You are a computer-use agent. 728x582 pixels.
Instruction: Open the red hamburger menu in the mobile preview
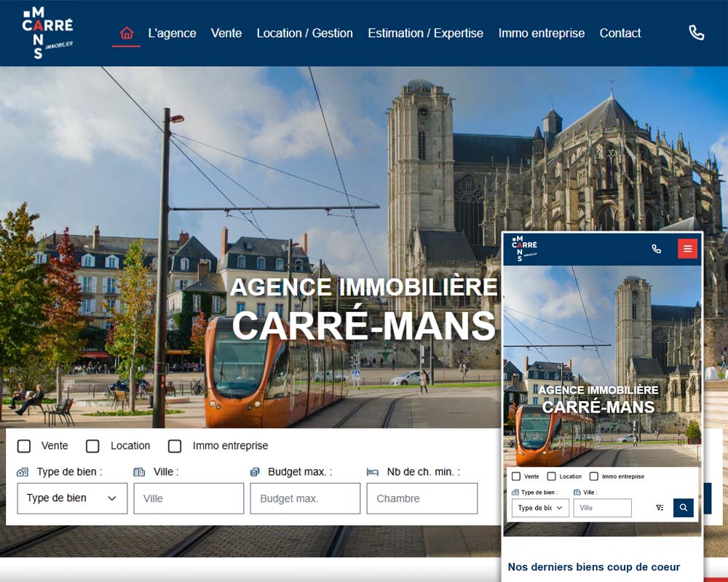tap(688, 249)
